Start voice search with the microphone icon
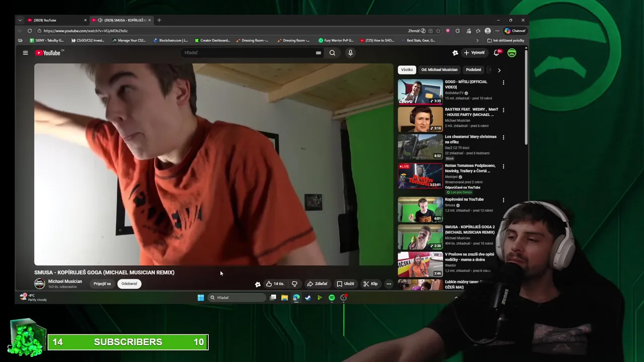This screenshot has height=362, width=644. click(351, 53)
